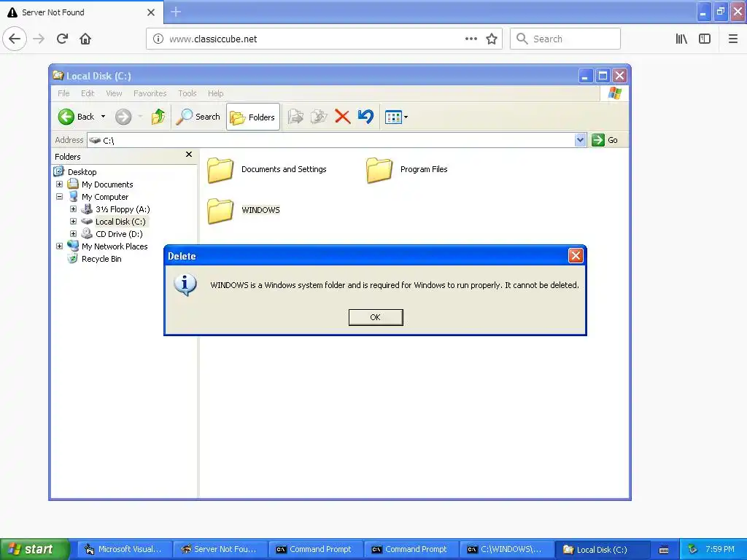Click the Move To toolbar icon
This screenshot has width=747, height=560.
pos(295,117)
